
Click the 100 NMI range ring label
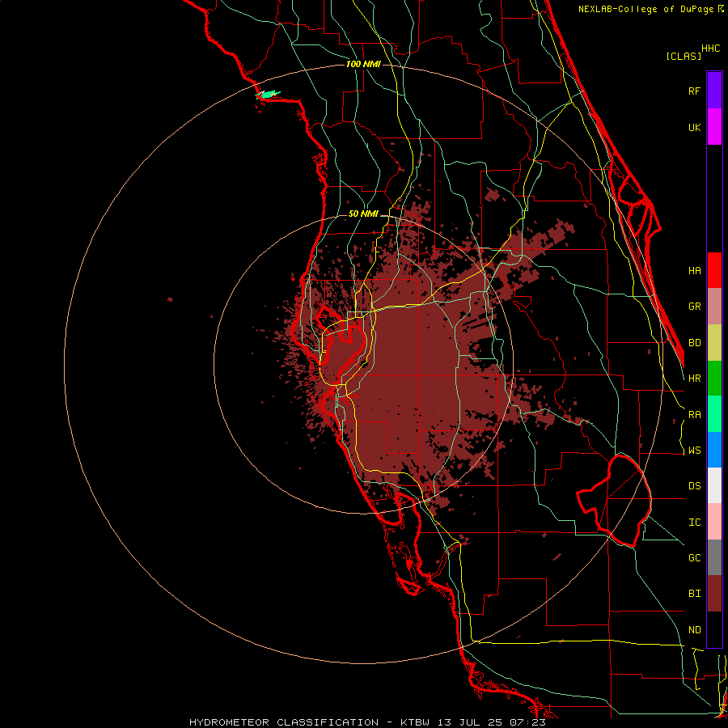point(363,64)
